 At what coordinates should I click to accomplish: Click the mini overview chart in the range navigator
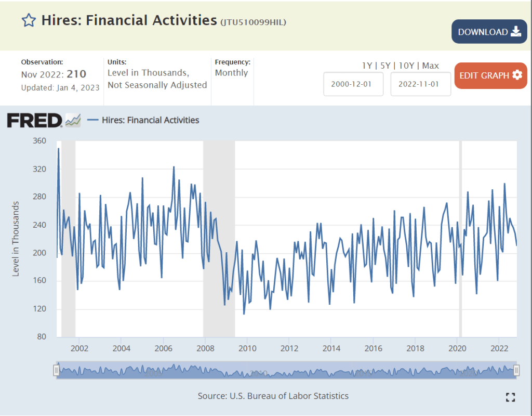[286, 370]
